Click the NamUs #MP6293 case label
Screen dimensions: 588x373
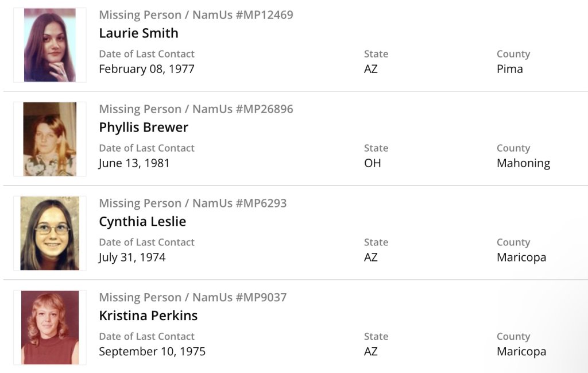pyautogui.click(x=192, y=203)
